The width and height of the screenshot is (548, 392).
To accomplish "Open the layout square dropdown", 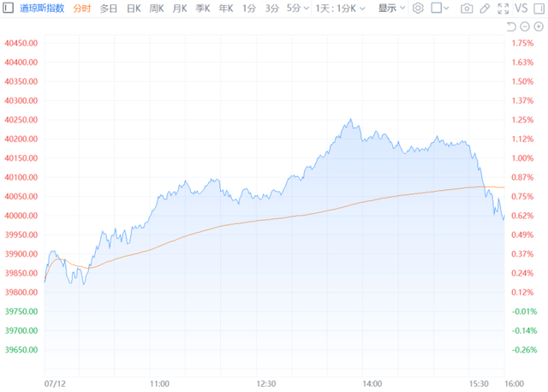I will coord(441,9).
